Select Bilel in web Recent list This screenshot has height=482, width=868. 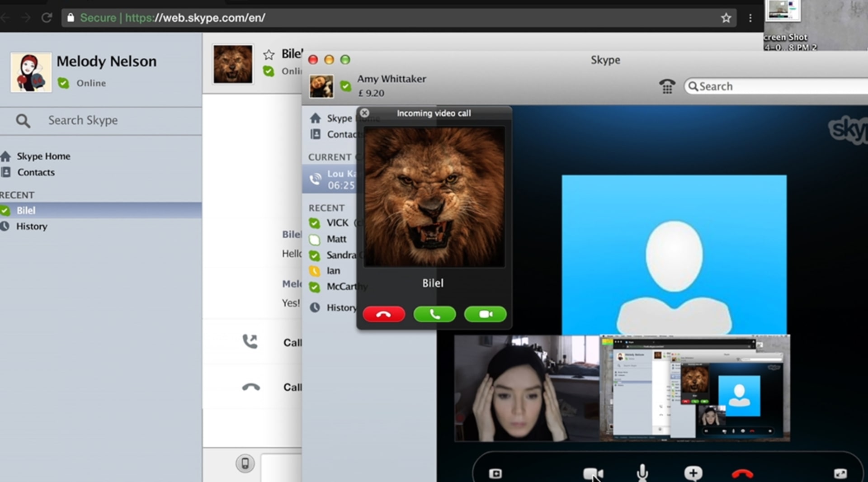point(101,210)
